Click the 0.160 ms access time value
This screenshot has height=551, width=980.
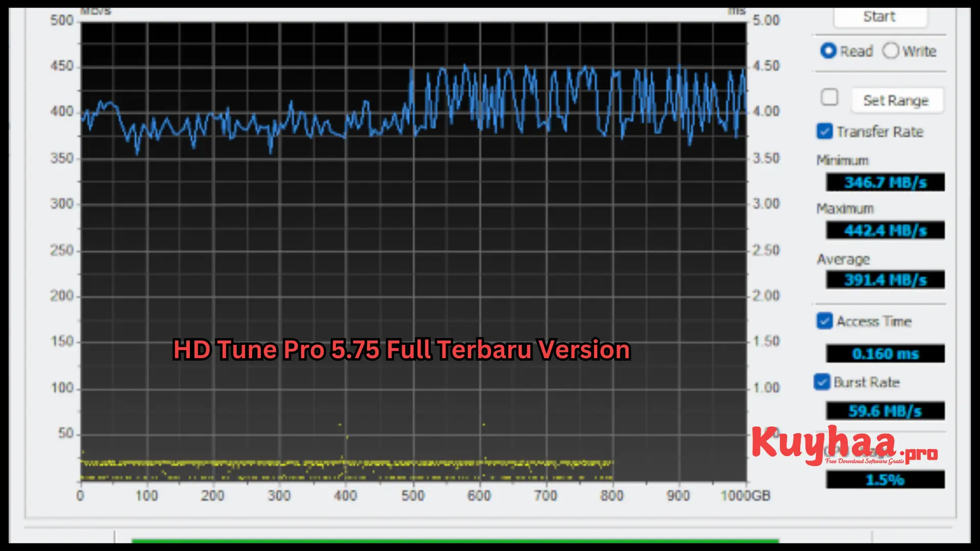pos(886,354)
